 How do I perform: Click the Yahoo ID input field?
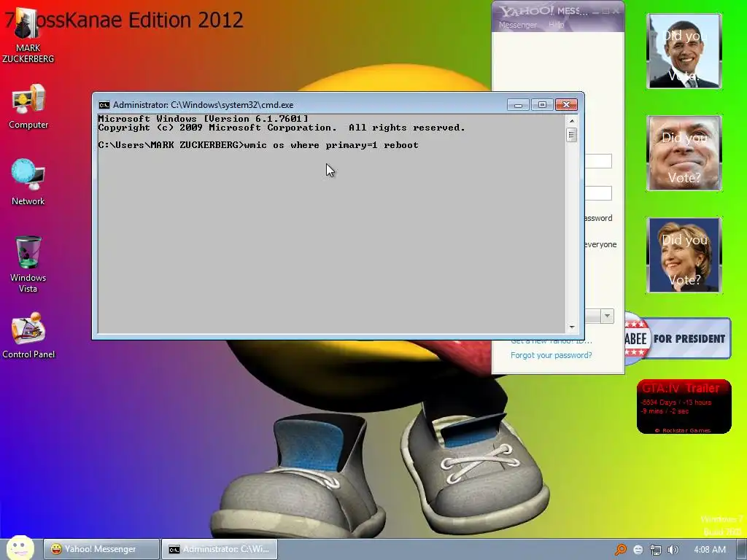click(598, 161)
